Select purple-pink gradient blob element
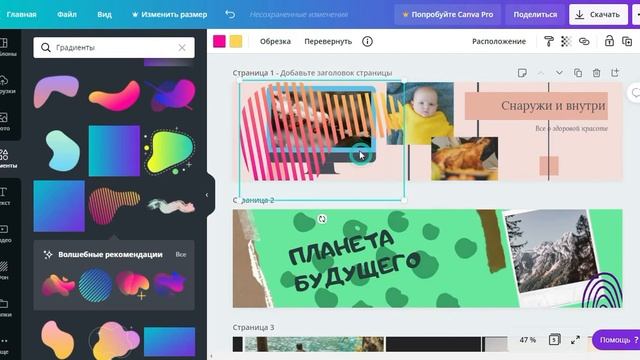The height and width of the screenshot is (360, 640). [56, 91]
